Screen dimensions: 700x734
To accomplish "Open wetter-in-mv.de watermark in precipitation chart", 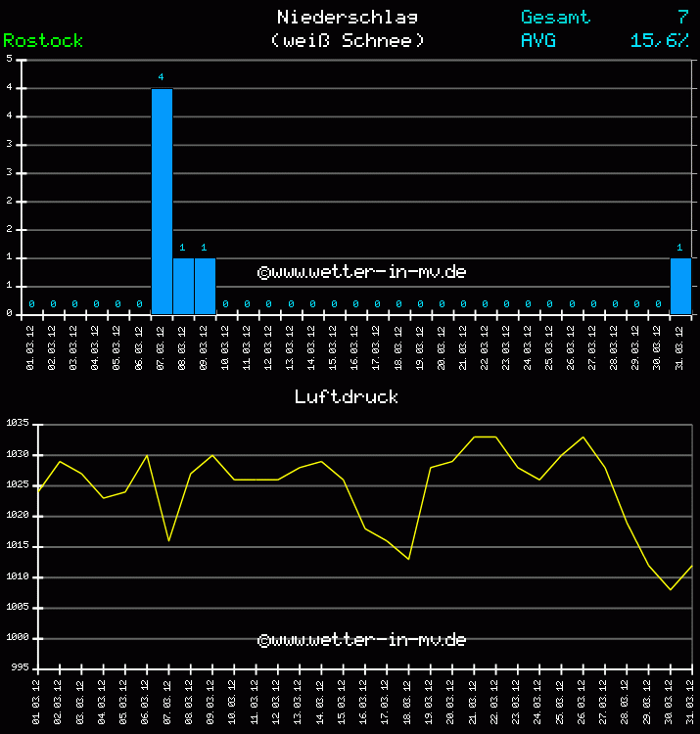I will tap(361, 272).
